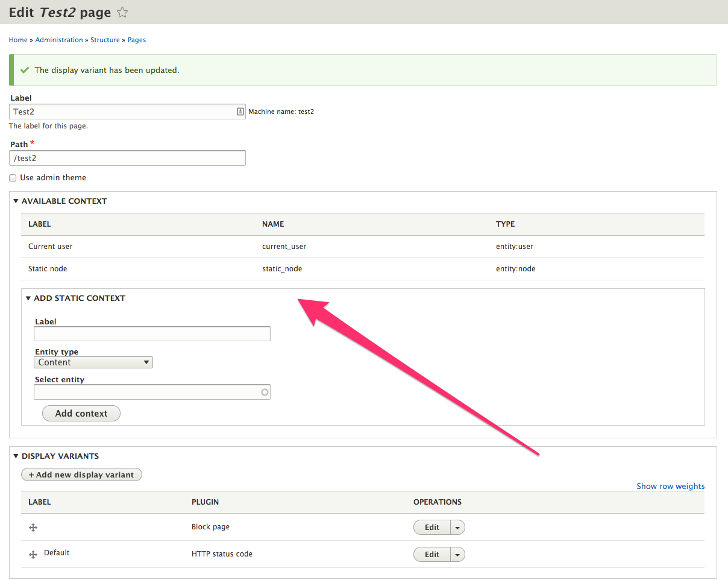Click the star shortcut icon beside page title

pyautogui.click(x=122, y=12)
